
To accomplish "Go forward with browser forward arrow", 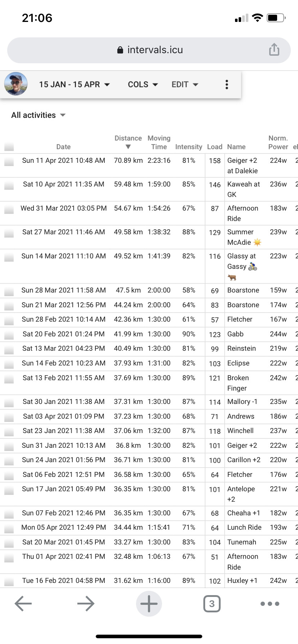I will coord(86,603).
